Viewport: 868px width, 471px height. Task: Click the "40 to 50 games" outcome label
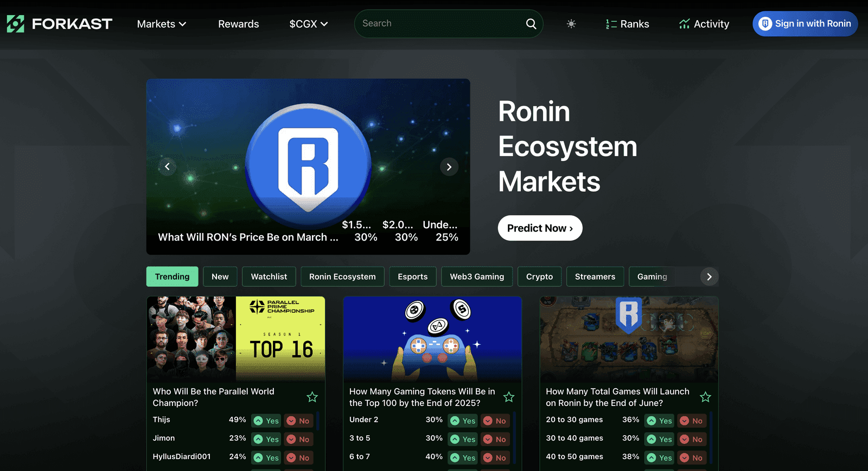click(x=575, y=456)
